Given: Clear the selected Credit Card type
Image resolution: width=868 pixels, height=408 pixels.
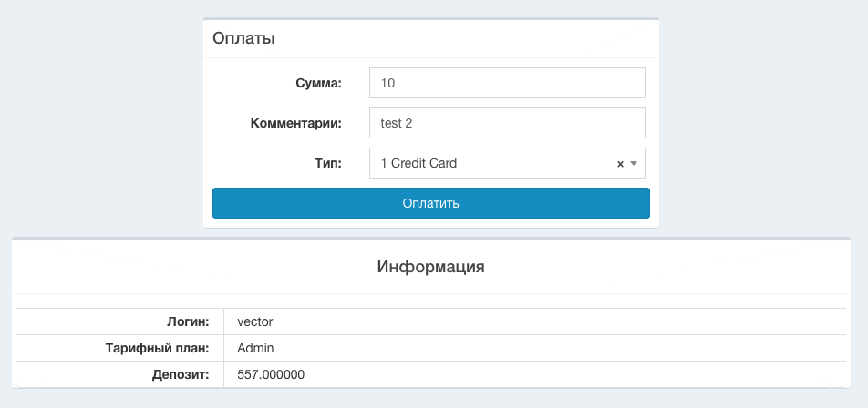Looking at the screenshot, I should pyautogui.click(x=620, y=164).
